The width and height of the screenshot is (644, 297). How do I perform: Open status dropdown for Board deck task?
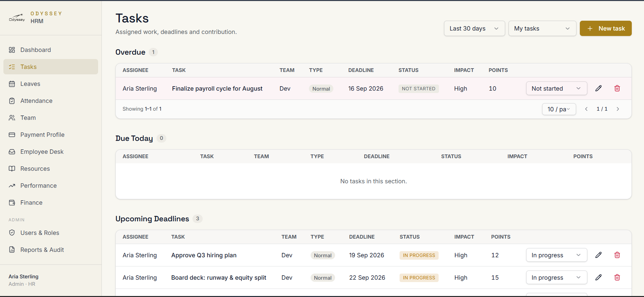coord(556,277)
